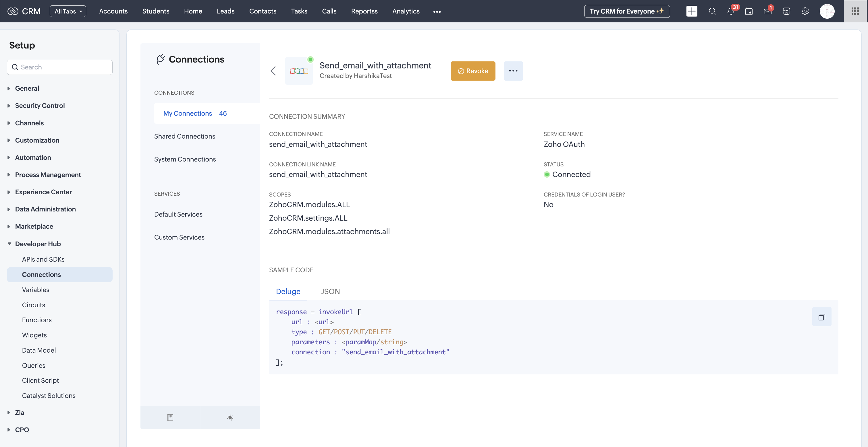Click the marketplace store icon

(786, 11)
